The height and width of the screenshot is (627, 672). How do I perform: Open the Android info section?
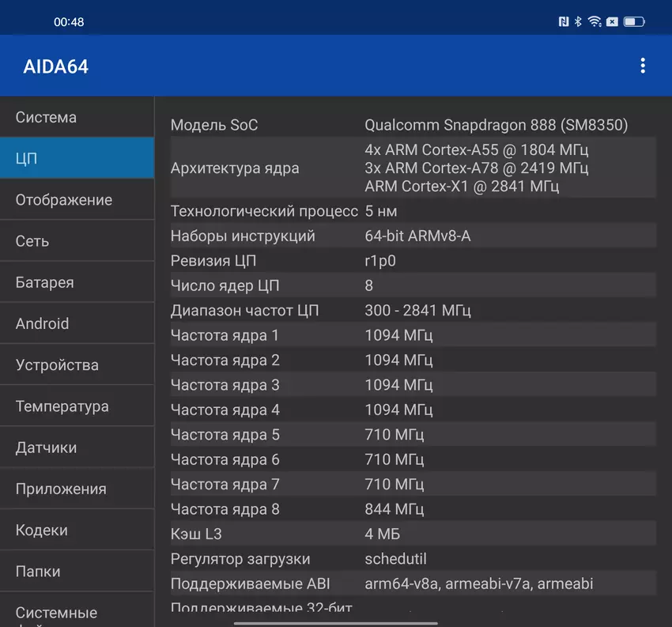point(77,323)
